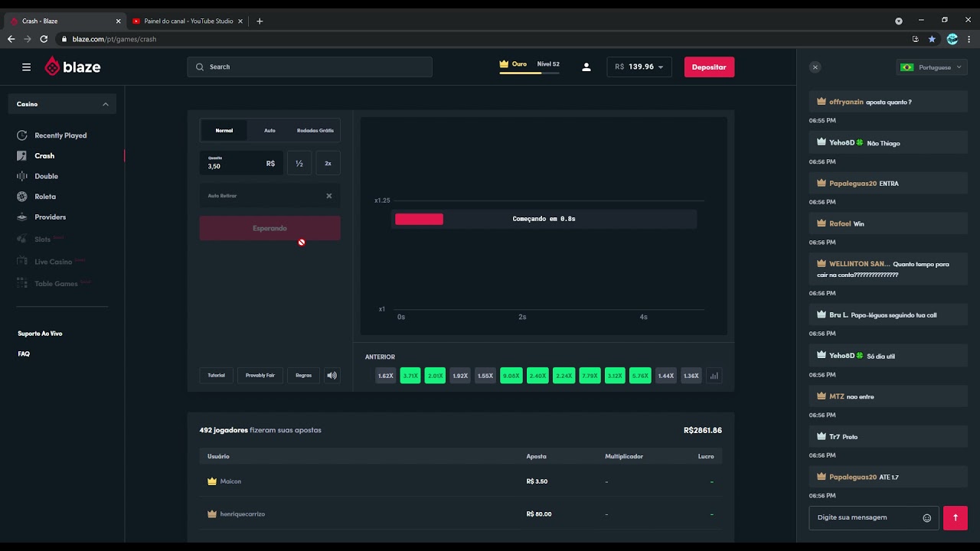Open Roleta game in sidebar
The image size is (980, 551).
click(x=45, y=197)
